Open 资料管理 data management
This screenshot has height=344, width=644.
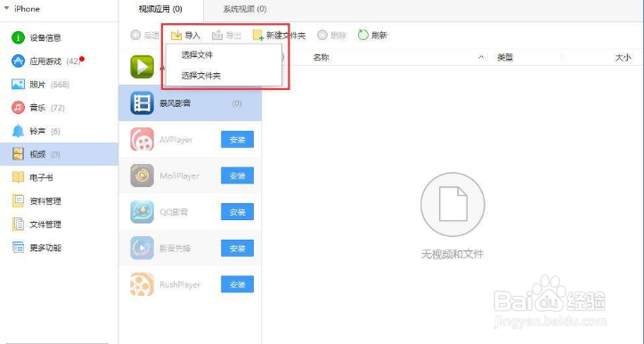(59, 201)
